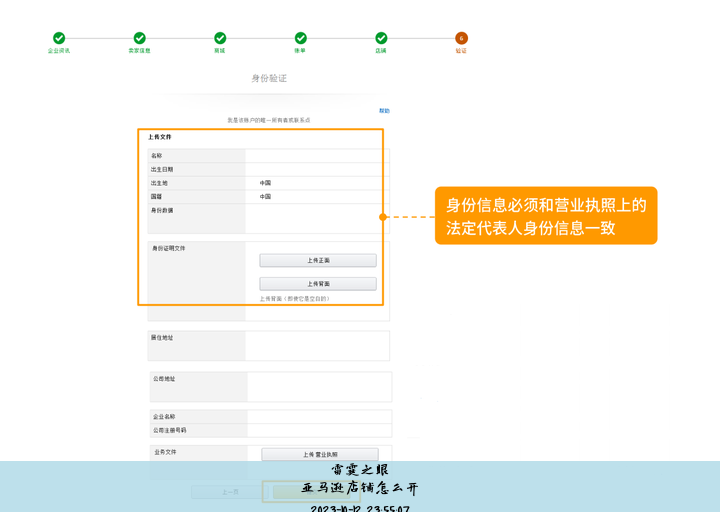Click the 出生日期 value field
The image size is (720, 513).
click(315, 170)
